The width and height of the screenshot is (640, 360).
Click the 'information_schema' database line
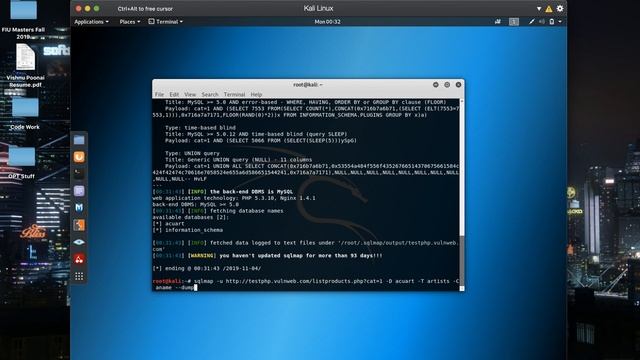tap(188, 230)
